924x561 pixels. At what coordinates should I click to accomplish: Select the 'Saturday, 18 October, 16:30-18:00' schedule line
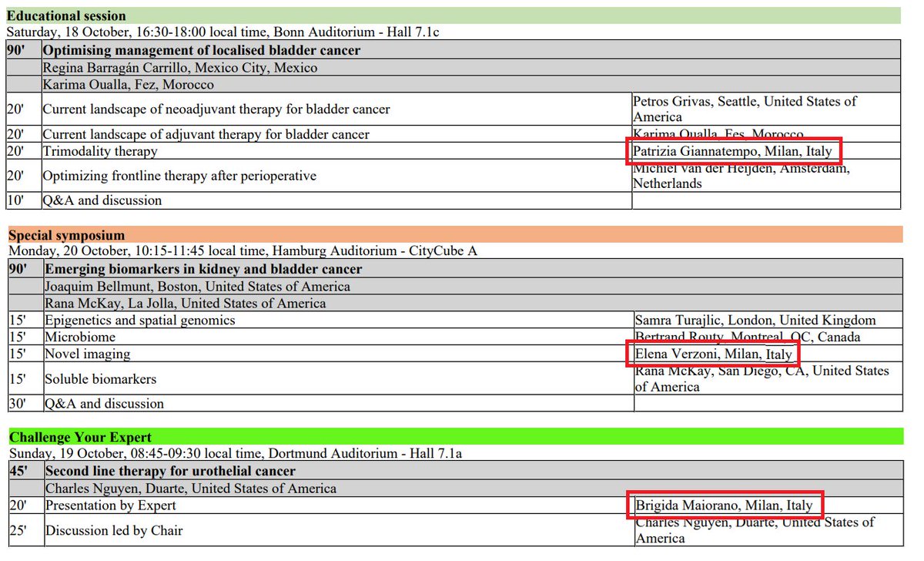coord(223,32)
